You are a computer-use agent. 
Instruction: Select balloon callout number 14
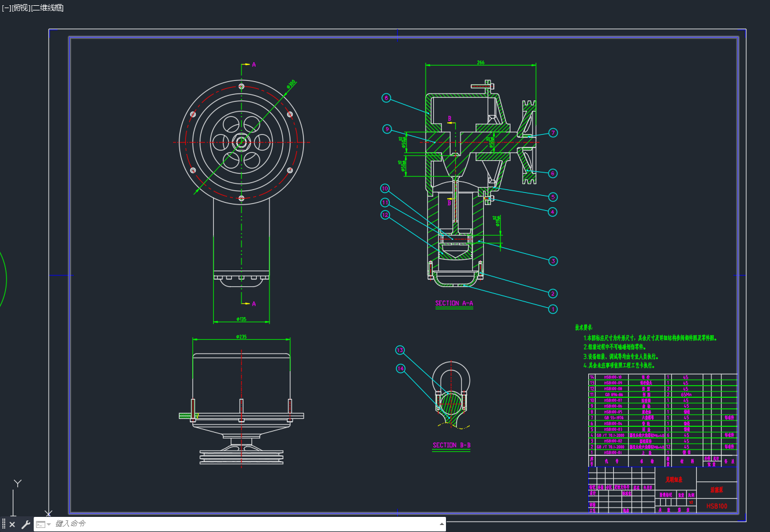[400, 368]
